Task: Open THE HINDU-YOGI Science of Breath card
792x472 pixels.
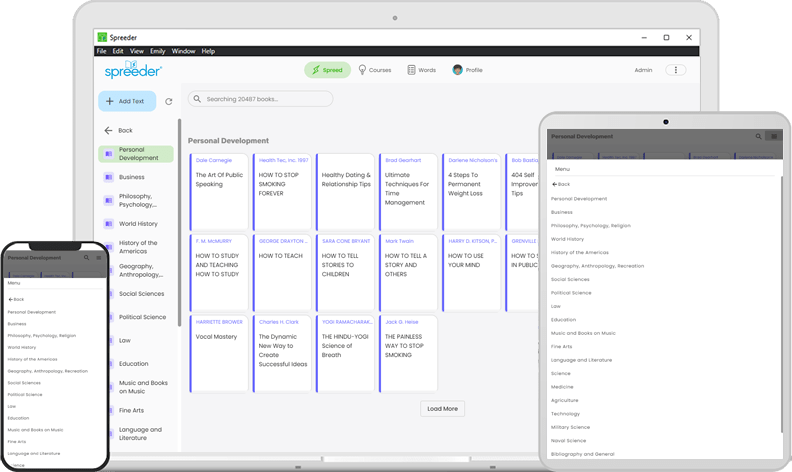Action: click(x=345, y=354)
